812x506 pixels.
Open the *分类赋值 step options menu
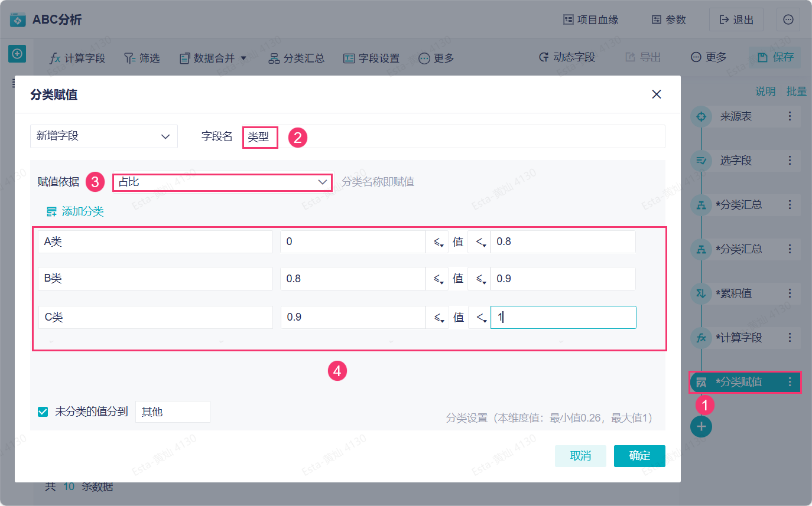(x=790, y=382)
